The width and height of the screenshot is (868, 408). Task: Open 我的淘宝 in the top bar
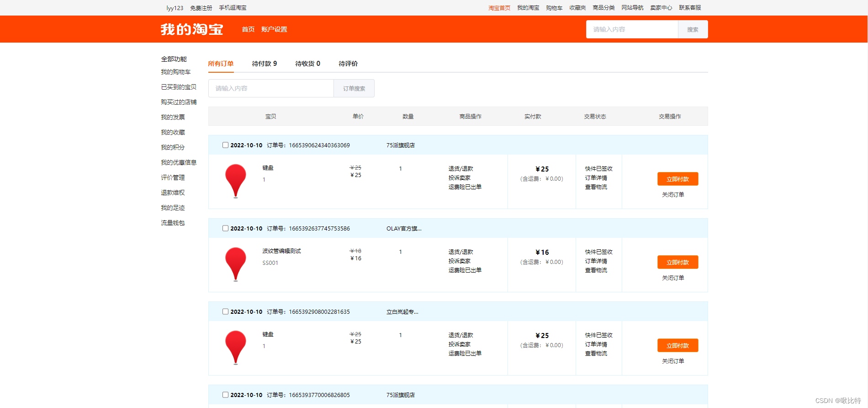point(528,8)
